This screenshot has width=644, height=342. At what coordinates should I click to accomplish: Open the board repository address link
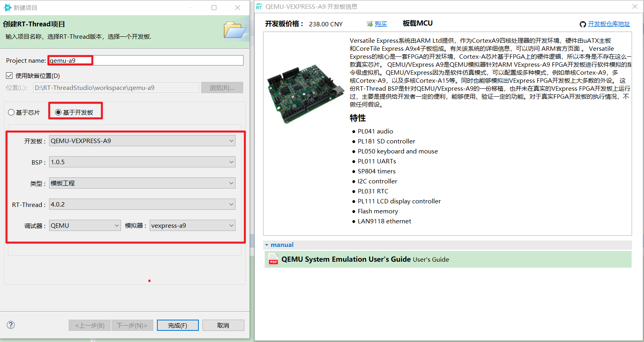(x=608, y=24)
